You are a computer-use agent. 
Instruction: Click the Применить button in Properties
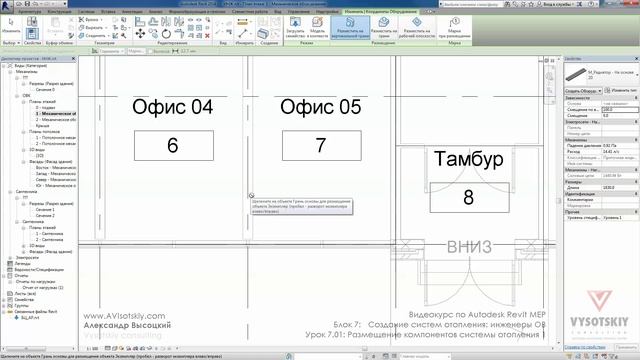tap(626, 347)
